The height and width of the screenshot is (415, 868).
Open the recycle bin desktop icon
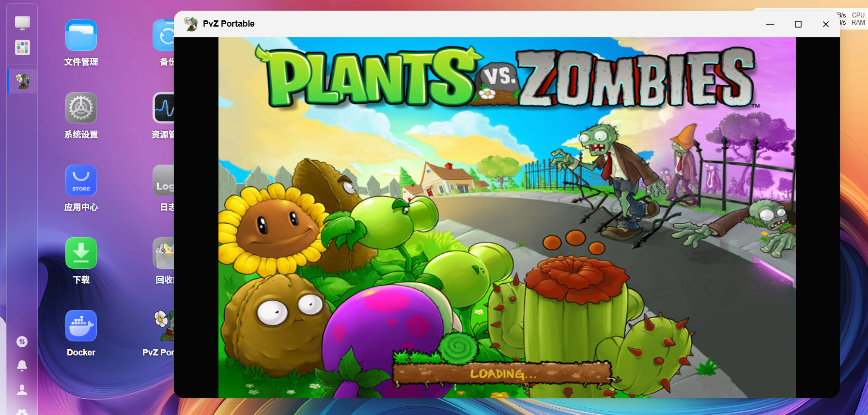pyautogui.click(x=163, y=253)
